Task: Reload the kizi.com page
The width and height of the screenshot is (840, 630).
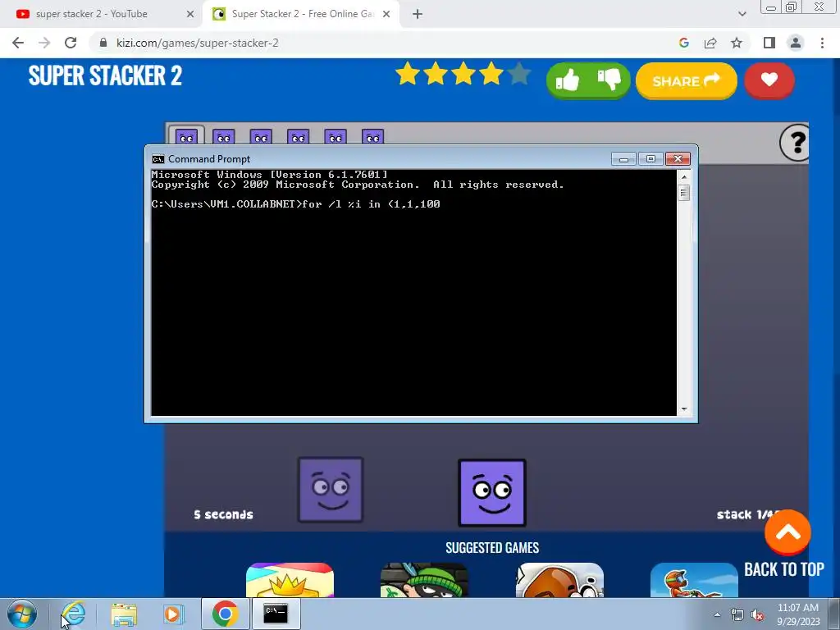Action: coord(71,43)
